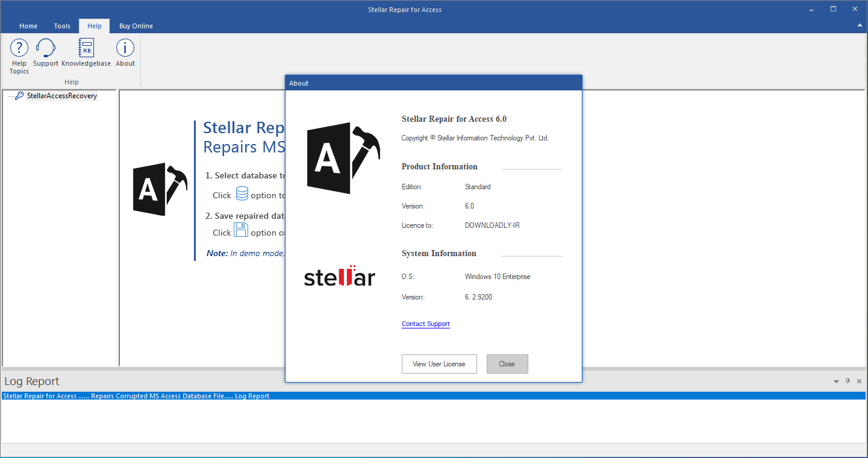Viewport: 868px width, 458px height.
Task: Close the Log Report panel
Action: (x=858, y=381)
